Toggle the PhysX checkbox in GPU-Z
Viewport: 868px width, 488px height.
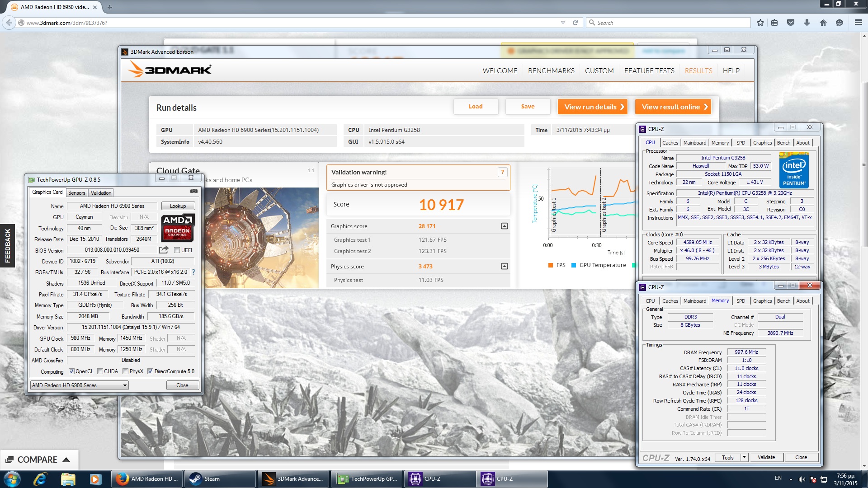pyautogui.click(x=126, y=371)
